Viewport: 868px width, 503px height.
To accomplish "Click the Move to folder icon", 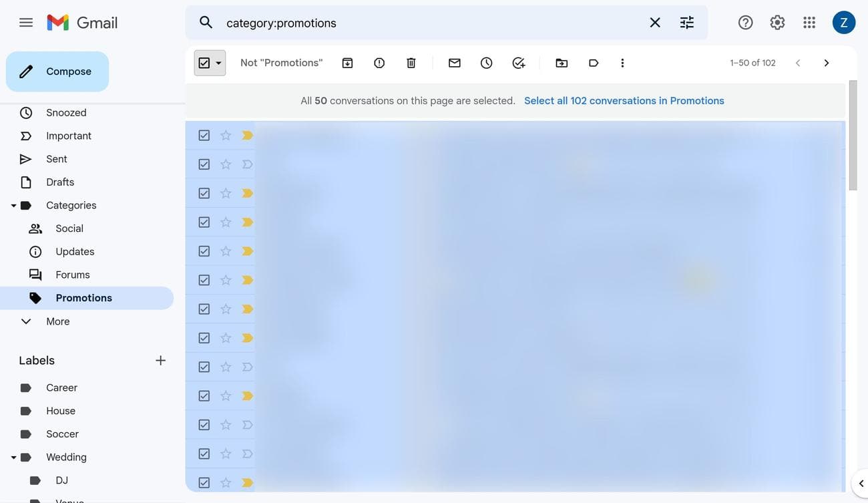I will (x=562, y=63).
